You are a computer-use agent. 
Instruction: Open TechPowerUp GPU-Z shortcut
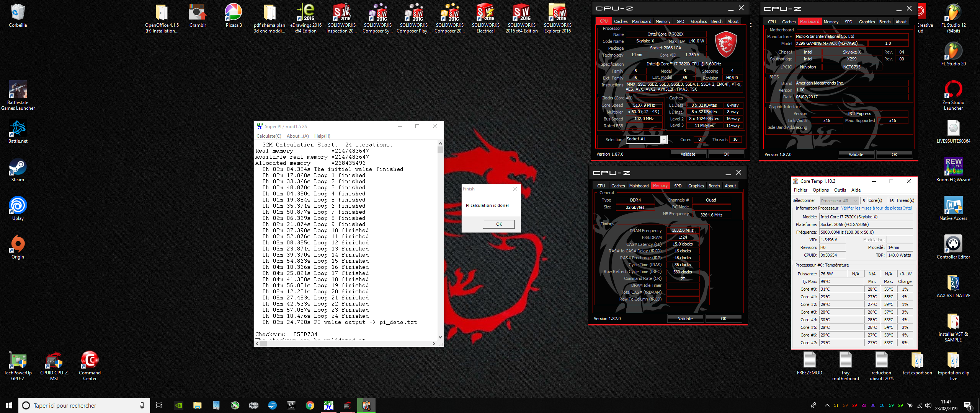pos(18,366)
